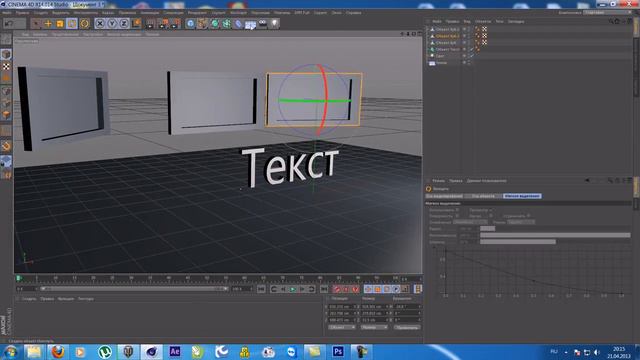The height and width of the screenshot is (360, 640).
Task: Go to start of animation
Action: pyautogui.click(x=261, y=289)
